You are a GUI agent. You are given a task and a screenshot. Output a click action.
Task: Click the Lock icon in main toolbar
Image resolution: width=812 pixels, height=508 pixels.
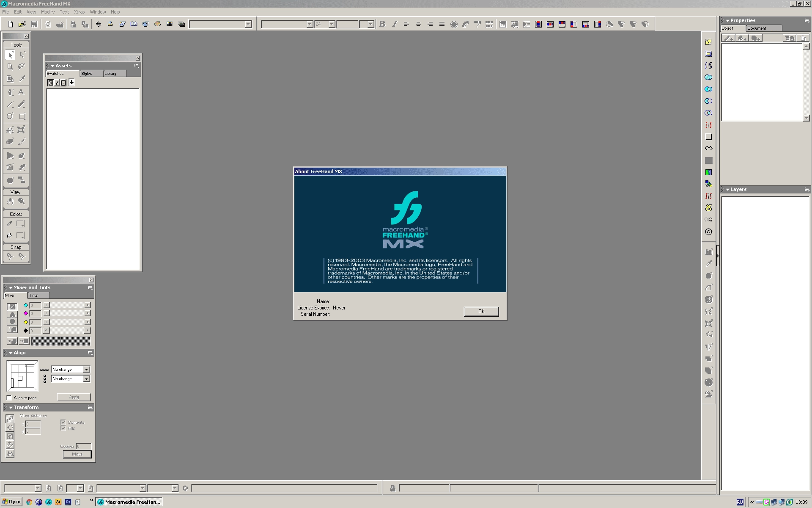pyautogui.click(x=73, y=24)
